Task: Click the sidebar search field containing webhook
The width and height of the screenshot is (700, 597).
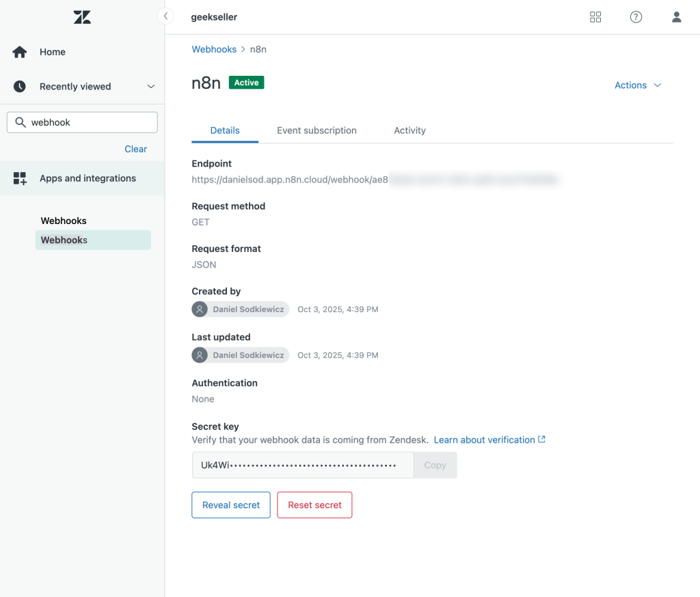Action: pos(89,122)
